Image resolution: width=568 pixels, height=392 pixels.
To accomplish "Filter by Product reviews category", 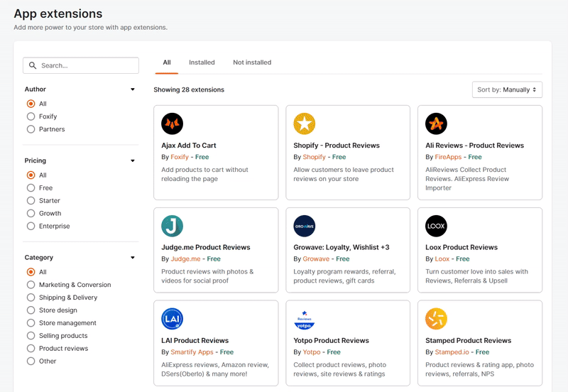I will click(31, 348).
